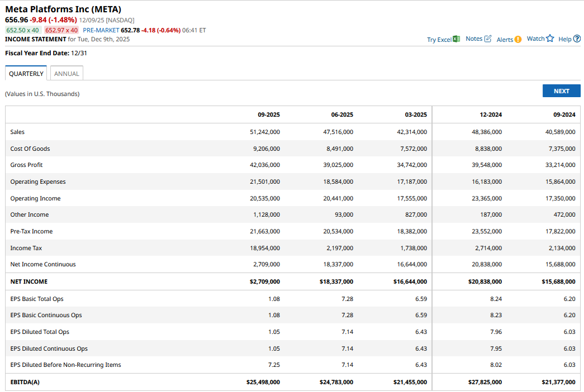Click the 09-2025 column header
584x392 pixels.
(x=269, y=115)
